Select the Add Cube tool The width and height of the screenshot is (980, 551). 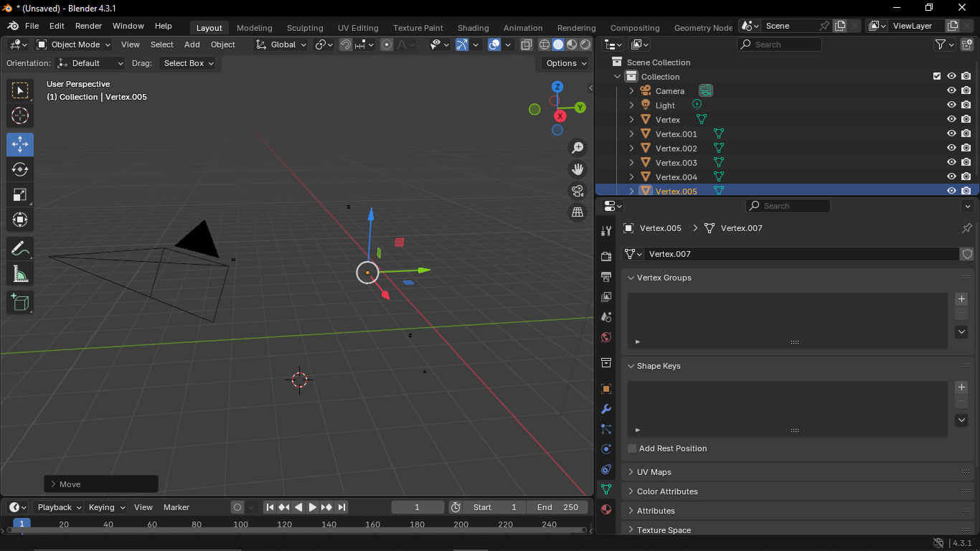[x=20, y=303]
